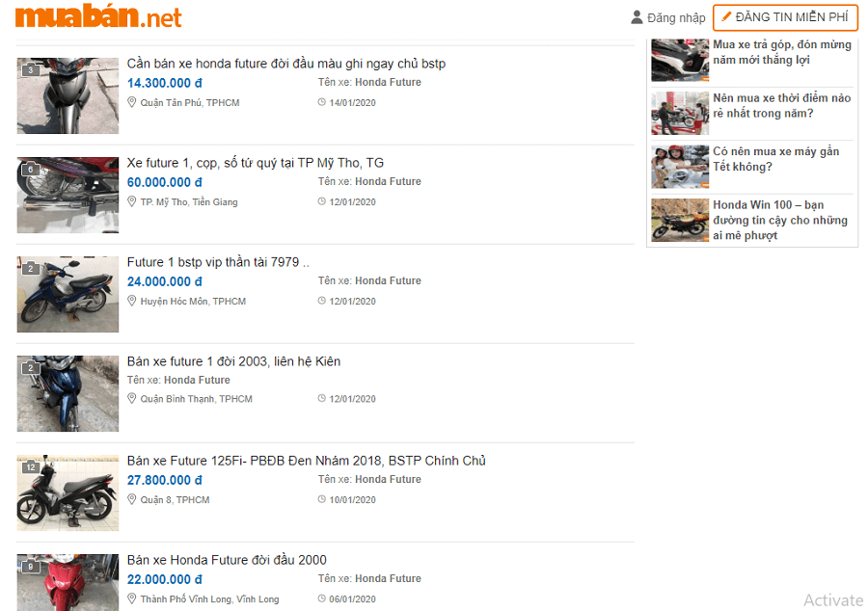Click clock icon next to 14/01/2020
Image resolution: width=868 pixels, height=611 pixels.
(x=321, y=102)
